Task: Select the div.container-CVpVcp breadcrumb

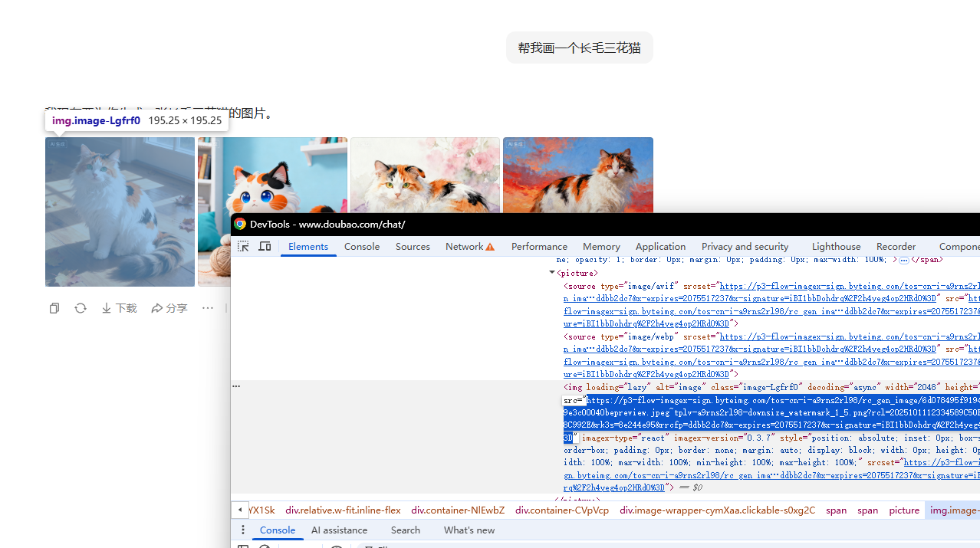Action: (562, 510)
